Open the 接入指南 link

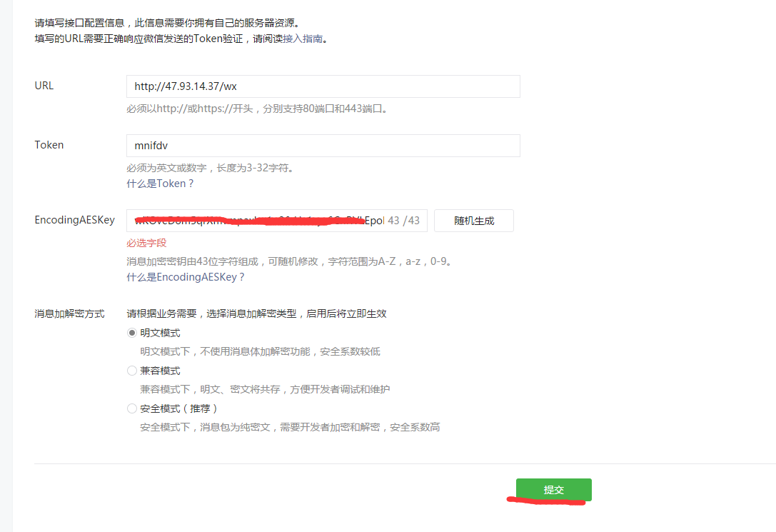pyautogui.click(x=303, y=39)
